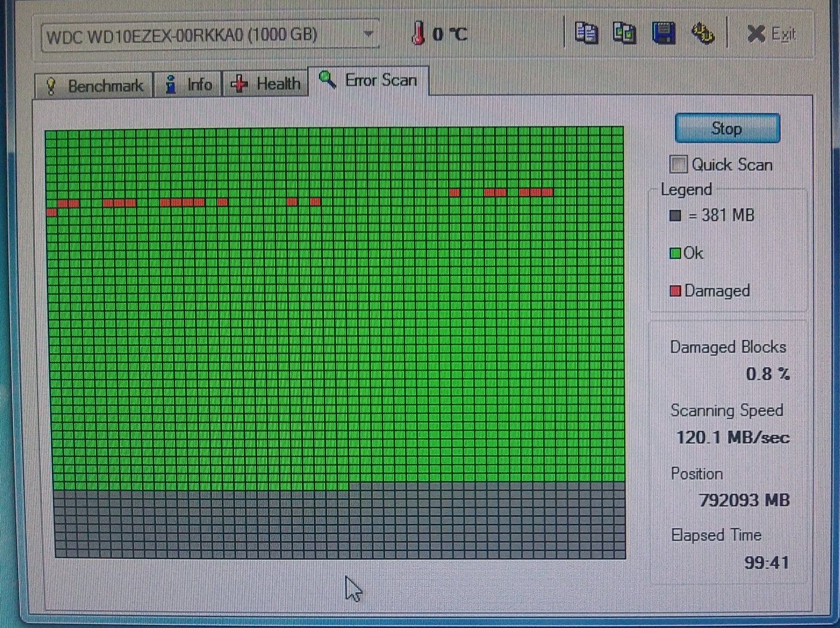The height and width of the screenshot is (628, 840).
Task: Click the Elapsed Time value 99:41
Action: [x=766, y=562]
